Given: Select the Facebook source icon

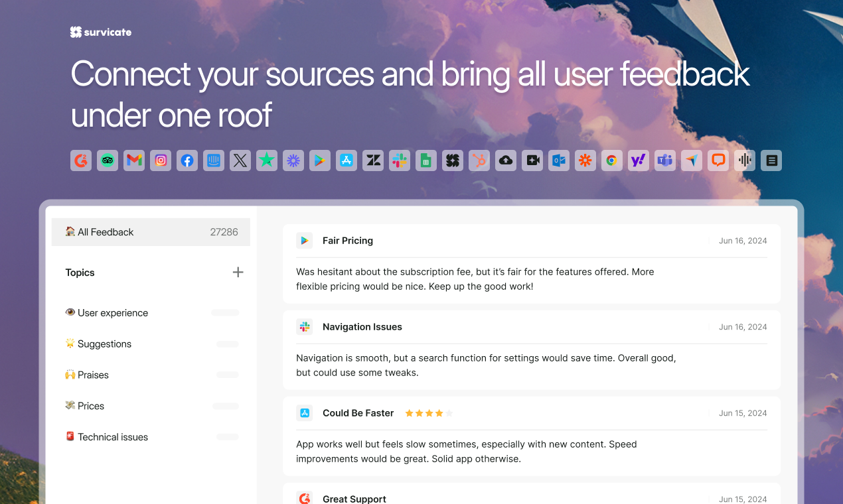Looking at the screenshot, I should pyautogui.click(x=187, y=160).
